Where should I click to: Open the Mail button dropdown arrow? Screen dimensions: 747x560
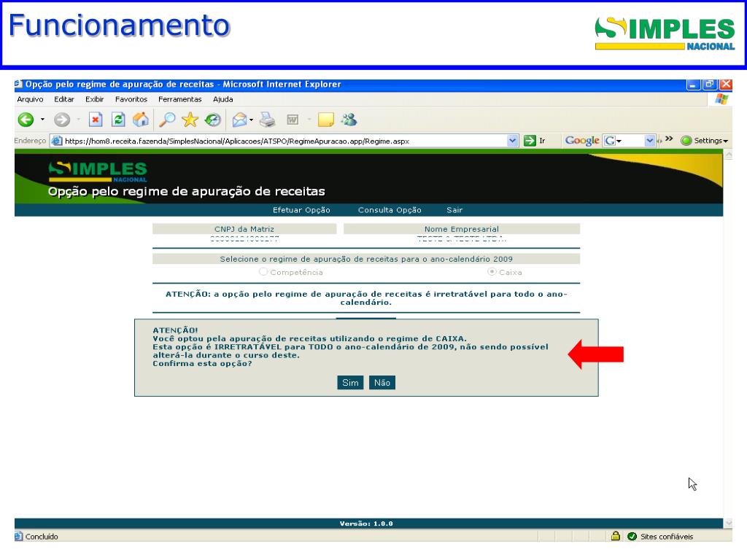coord(251,120)
